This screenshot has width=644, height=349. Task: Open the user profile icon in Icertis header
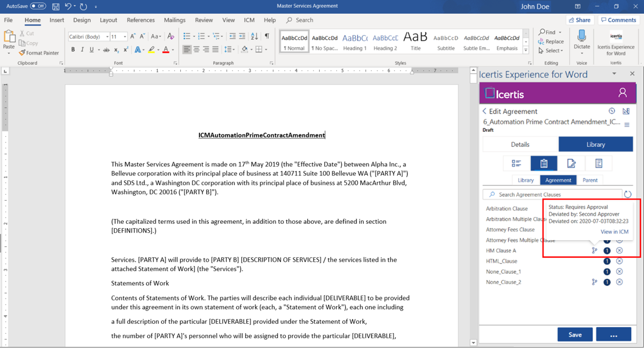623,93
